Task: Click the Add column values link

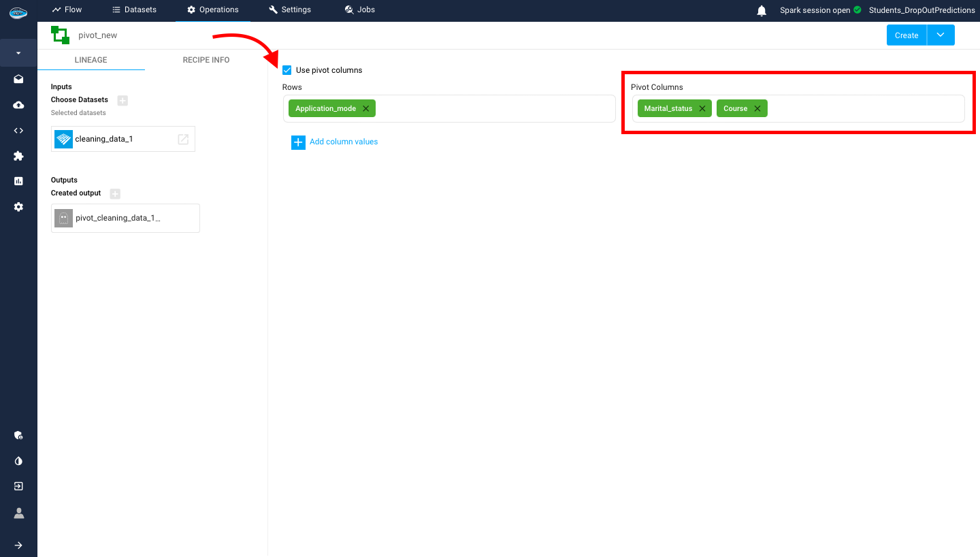Action: point(343,142)
